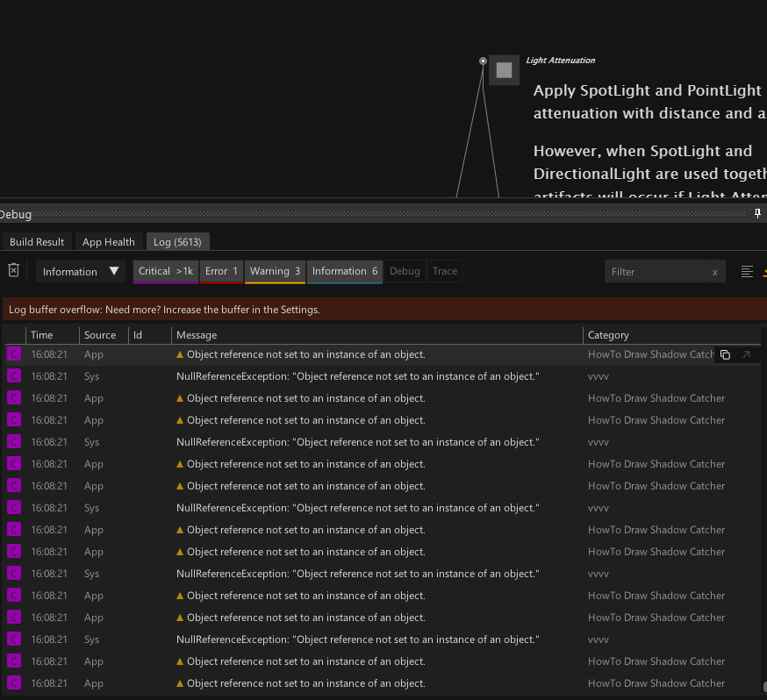Open the Information log level dropdown

click(82, 272)
